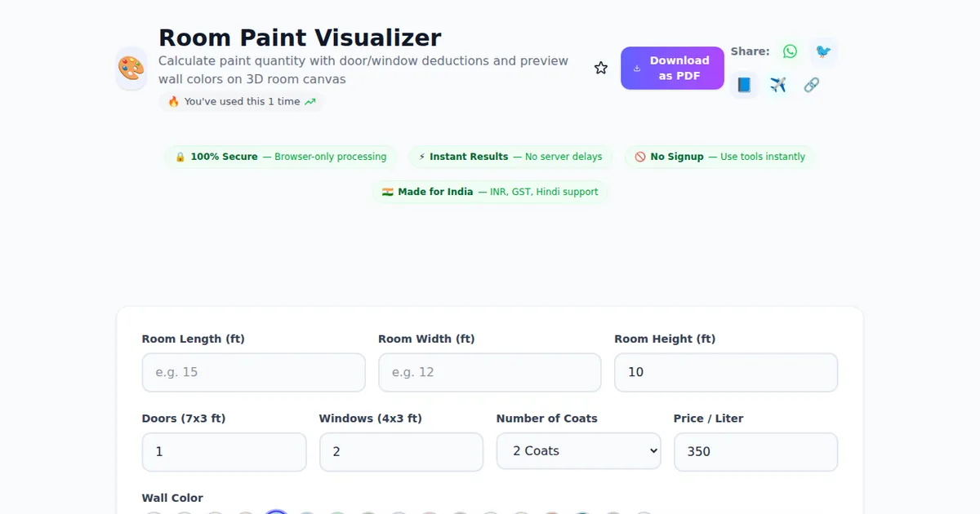Copy link using chain icon

[x=811, y=85]
